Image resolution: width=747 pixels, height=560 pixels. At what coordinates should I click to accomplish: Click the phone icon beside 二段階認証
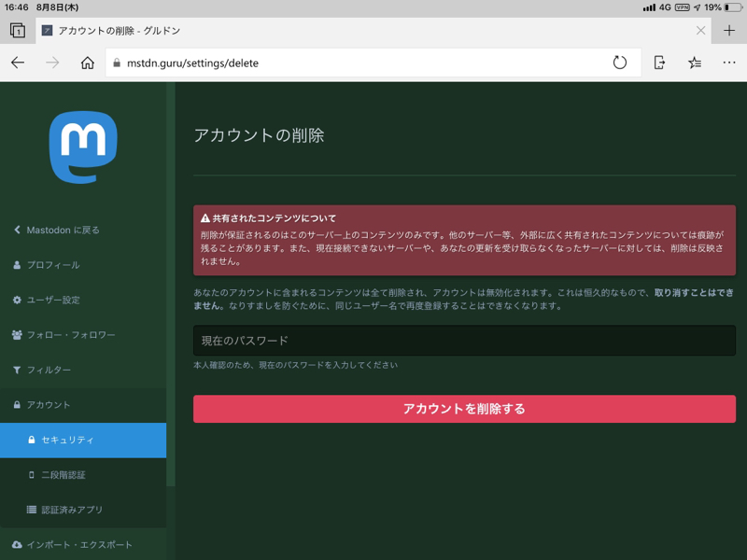click(x=32, y=475)
